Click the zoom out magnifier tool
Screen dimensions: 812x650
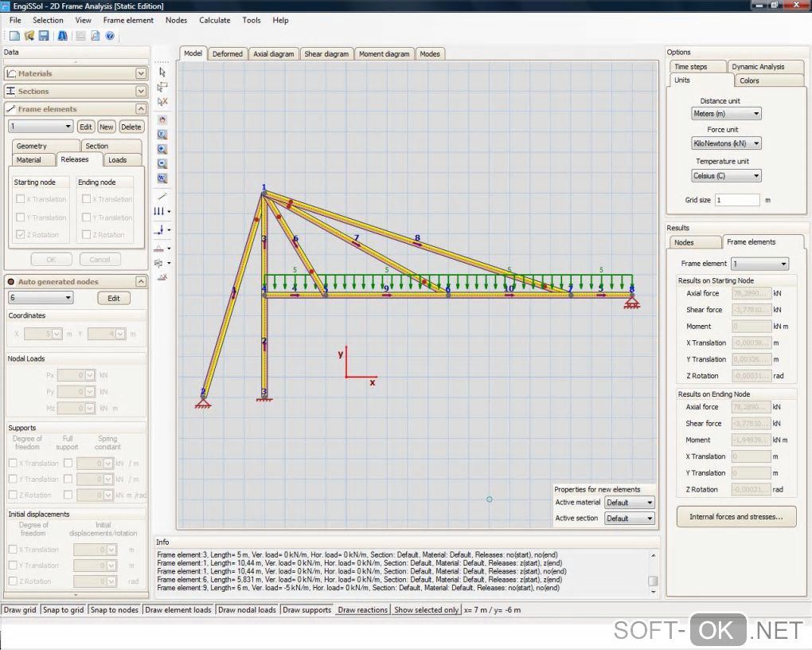coord(162,163)
